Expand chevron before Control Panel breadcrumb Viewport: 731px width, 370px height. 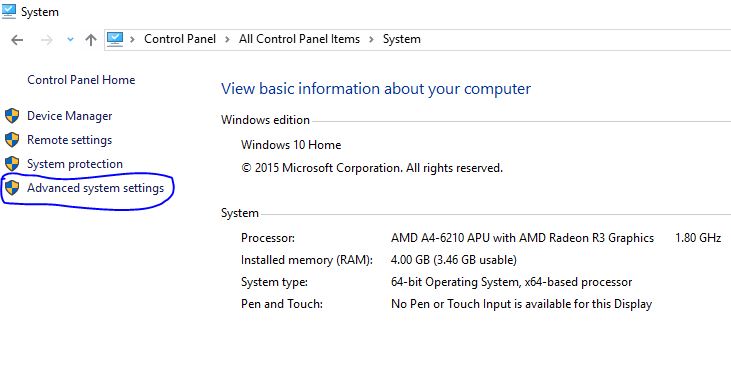132,40
